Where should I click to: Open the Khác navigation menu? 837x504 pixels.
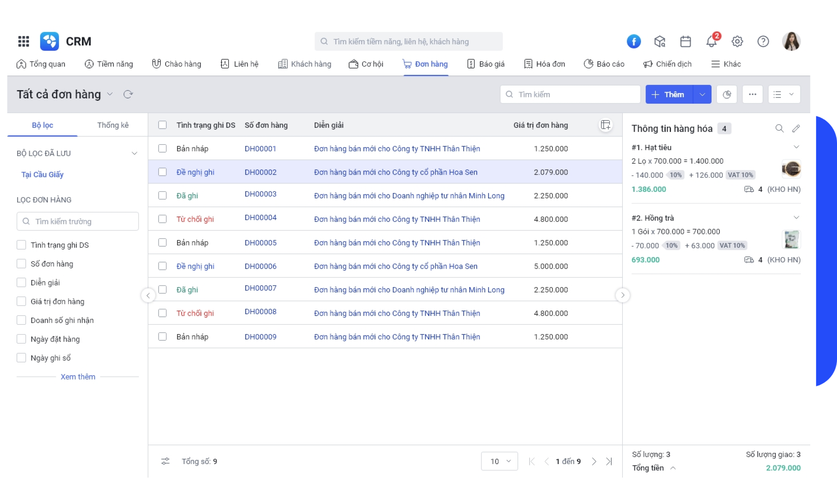click(726, 64)
